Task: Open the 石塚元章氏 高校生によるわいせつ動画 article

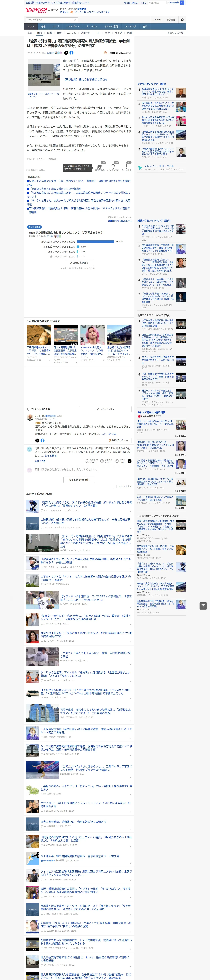Action: coord(95,711)
